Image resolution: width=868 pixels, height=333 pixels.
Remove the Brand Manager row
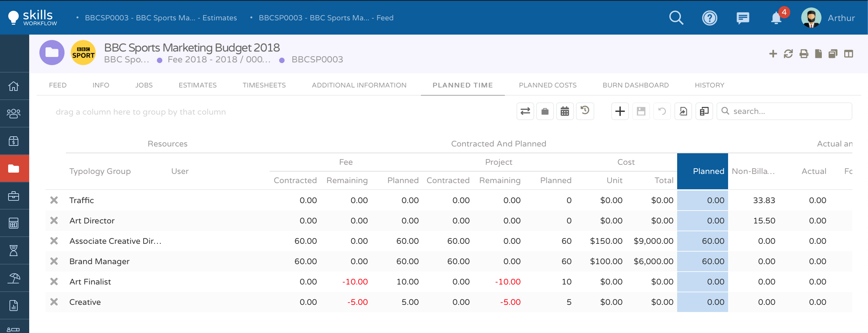(54, 261)
